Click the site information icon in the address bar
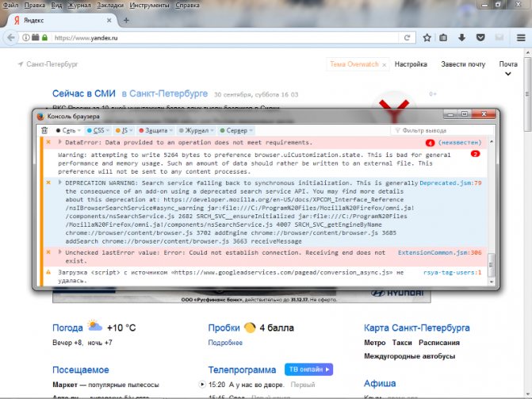This screenshot has width=532, height=399. pyautogui.click(x=26, y=38)
